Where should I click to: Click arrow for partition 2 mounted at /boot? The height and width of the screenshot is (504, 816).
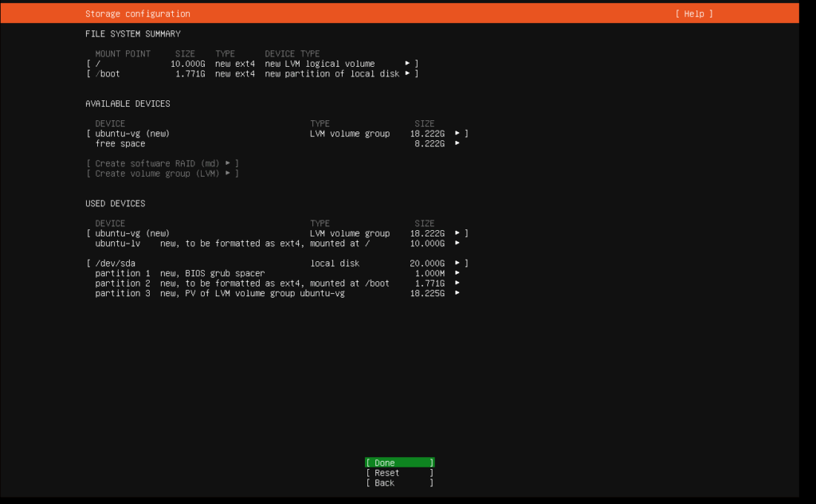[x=457, y=283]
